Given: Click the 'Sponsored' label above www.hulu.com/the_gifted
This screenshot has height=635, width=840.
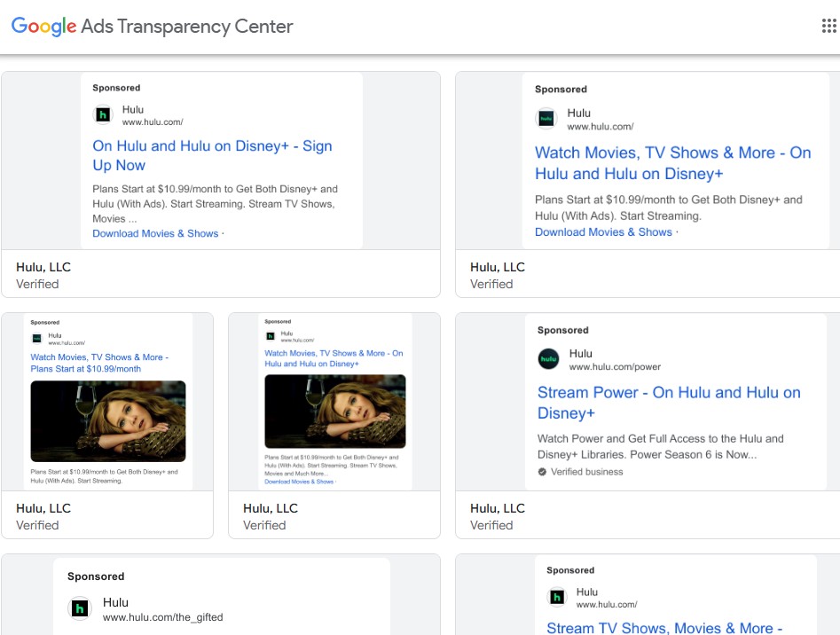Looking at the screenshot, I should (96, 576).
